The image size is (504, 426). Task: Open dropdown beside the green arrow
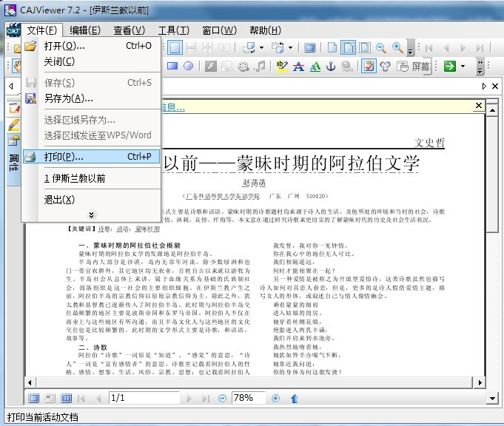(x=463, y=66)
